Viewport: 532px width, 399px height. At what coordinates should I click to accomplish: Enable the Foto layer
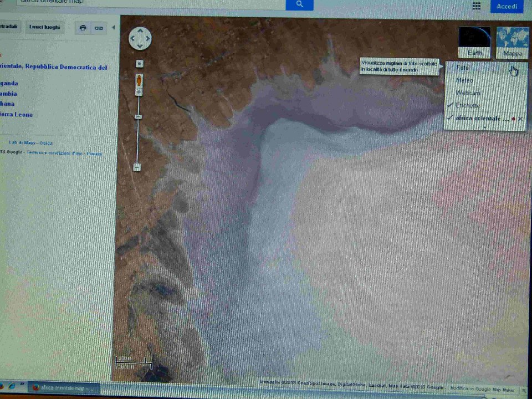[462, 68]
